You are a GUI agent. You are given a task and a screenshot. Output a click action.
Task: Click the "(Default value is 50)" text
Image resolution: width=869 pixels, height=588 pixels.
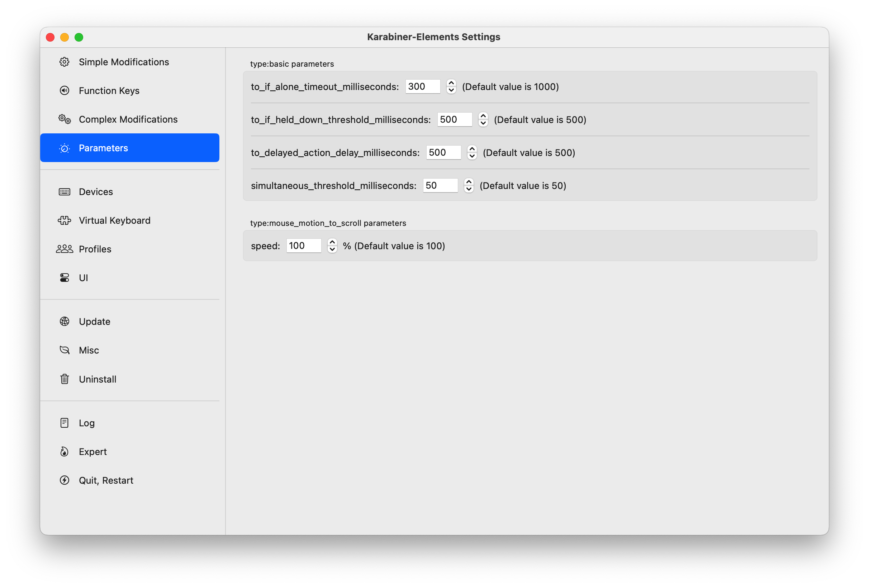pos(523,185)
